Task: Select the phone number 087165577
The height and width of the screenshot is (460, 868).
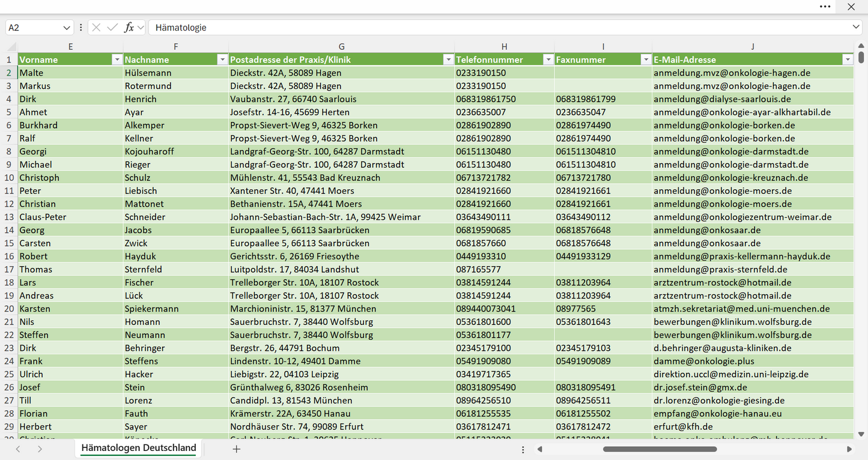Action: tap(505, 270)
